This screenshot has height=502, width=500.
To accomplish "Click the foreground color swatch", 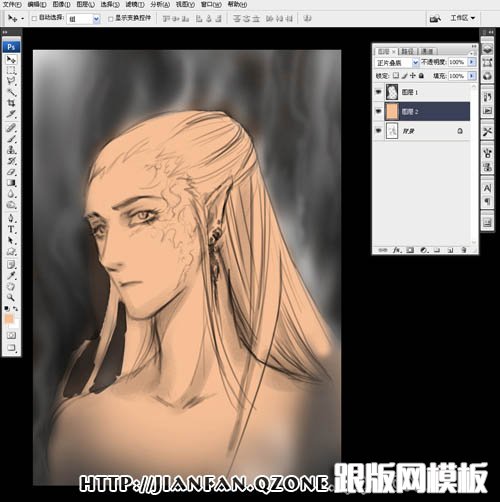I will coord(9,319).
